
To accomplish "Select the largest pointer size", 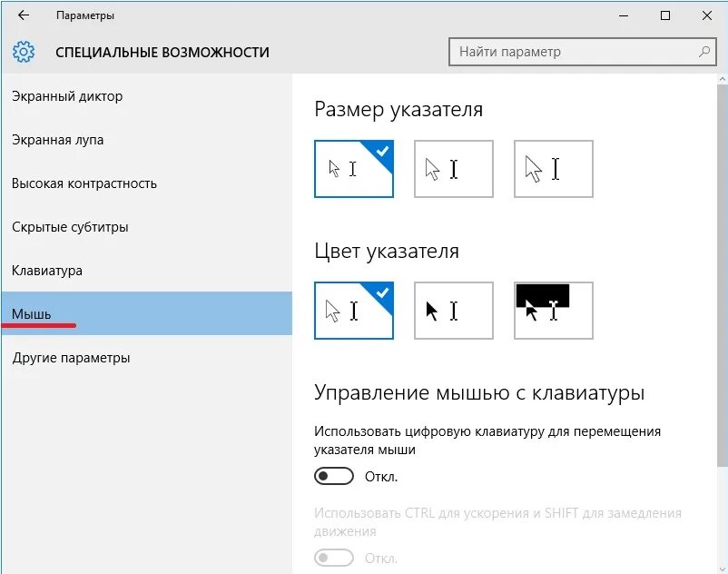I will point(554,169).
